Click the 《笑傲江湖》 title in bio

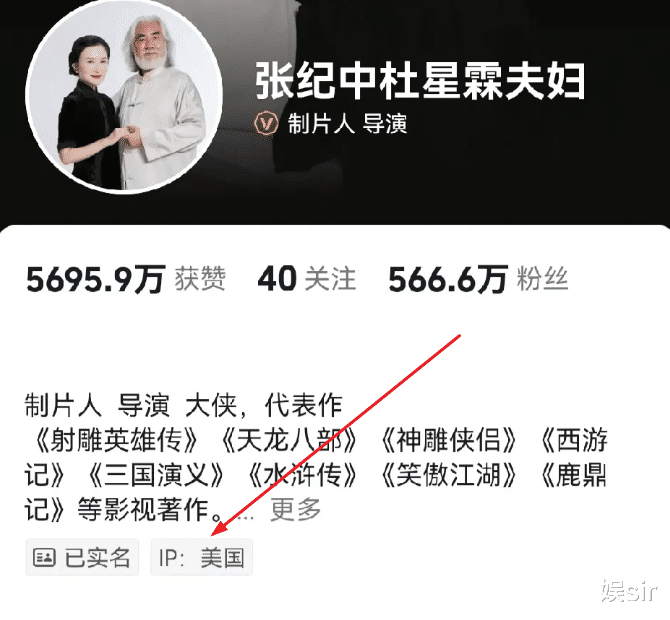pos(448,475)
